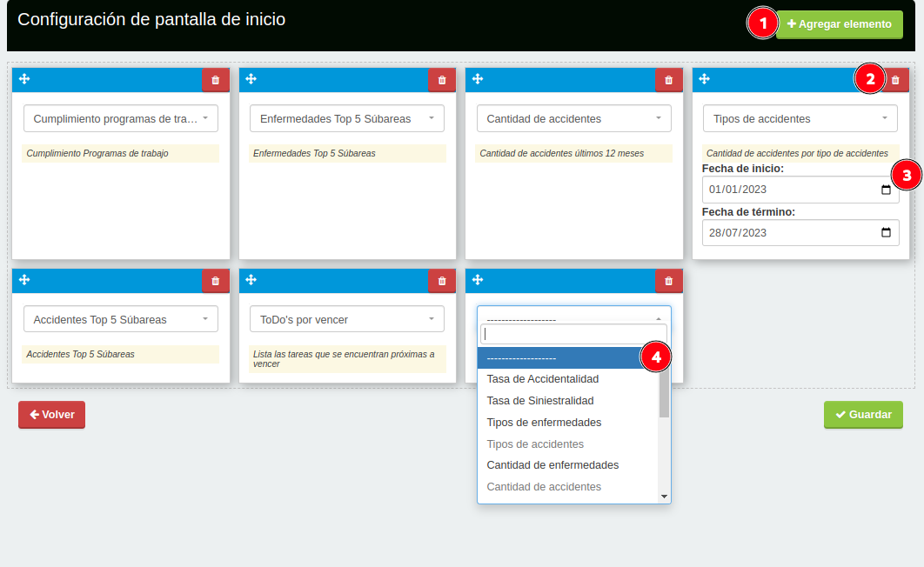The height and width of the screenshot is (567, 924).
Task: Open the Accidentes Top 5 Súbareas dropdown
Action: click(121, 319)
